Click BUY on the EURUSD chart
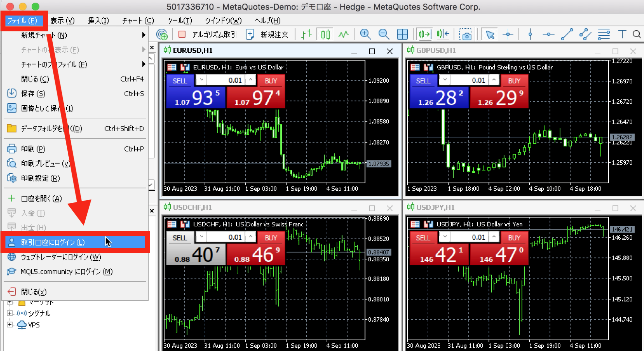This screenshot has width=644, height=351. [271, 81]
